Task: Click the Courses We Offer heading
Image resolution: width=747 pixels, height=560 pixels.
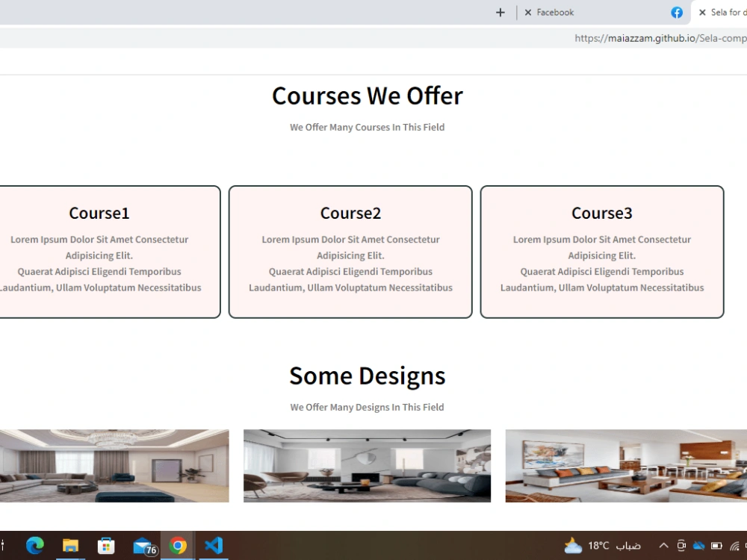Action: [368, 96]
